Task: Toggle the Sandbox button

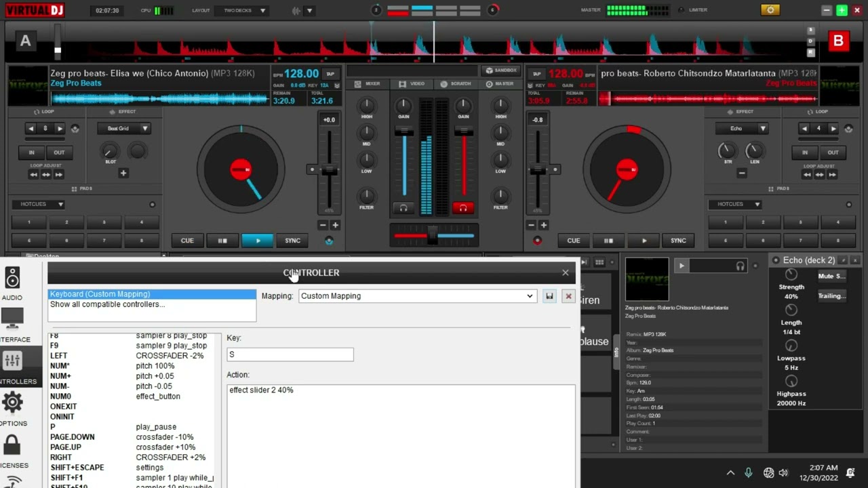Action: [500, 70]
